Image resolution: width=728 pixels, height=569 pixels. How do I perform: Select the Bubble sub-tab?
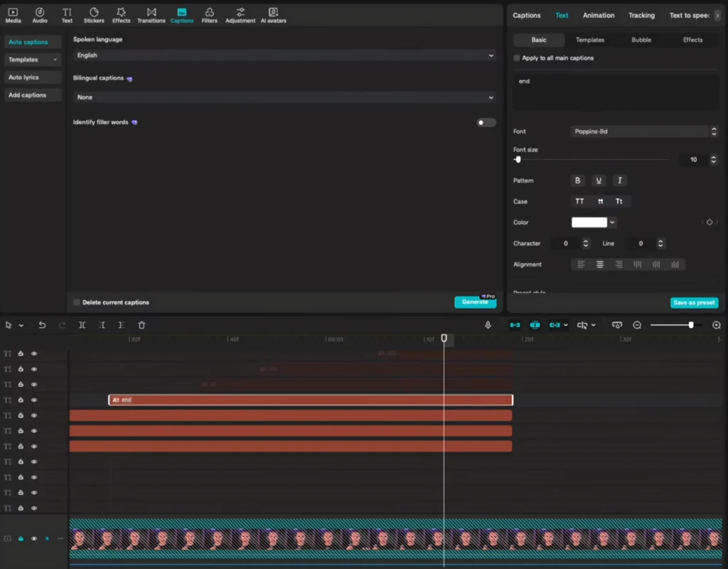(x=641, y=40)
